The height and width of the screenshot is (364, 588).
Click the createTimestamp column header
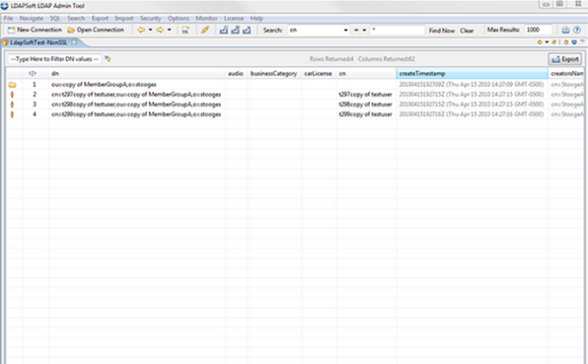click(473, 73)
